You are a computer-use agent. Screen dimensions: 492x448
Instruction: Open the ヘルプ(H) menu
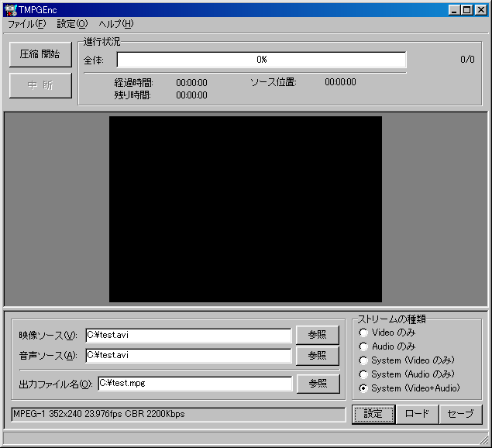click(x=116, y=24)
